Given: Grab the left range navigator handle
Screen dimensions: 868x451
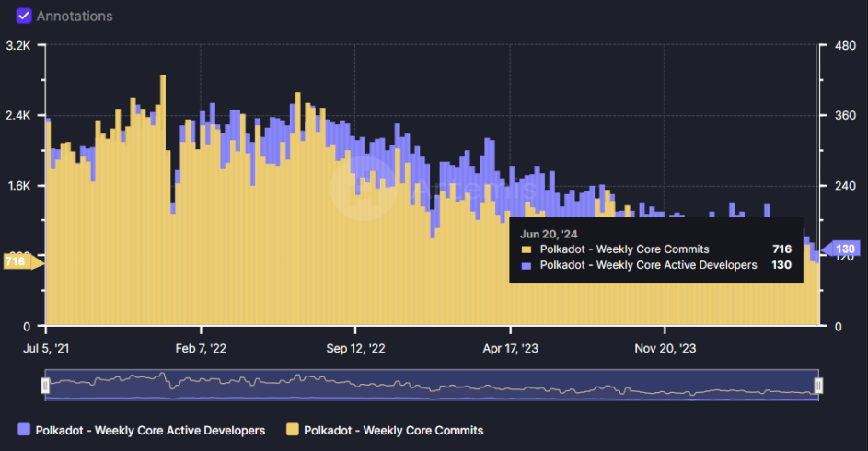Looking at the screenshot, I should tap(45, 385).
